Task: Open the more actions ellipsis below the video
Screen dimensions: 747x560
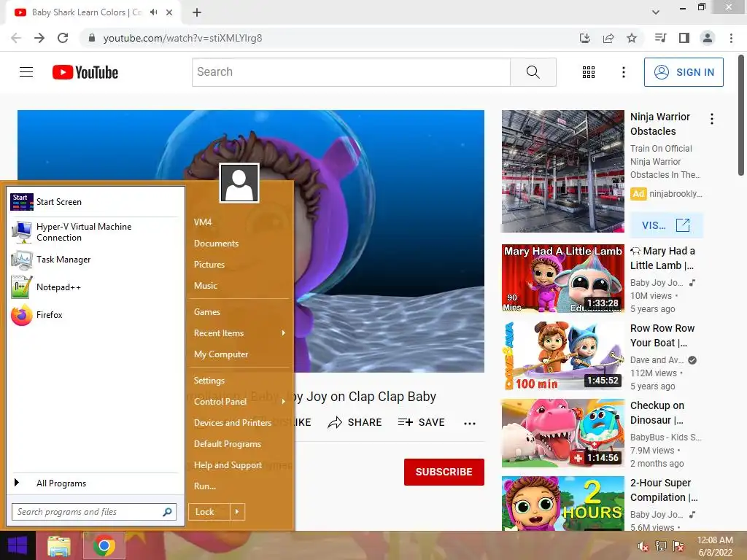Action: pos(470,424)
